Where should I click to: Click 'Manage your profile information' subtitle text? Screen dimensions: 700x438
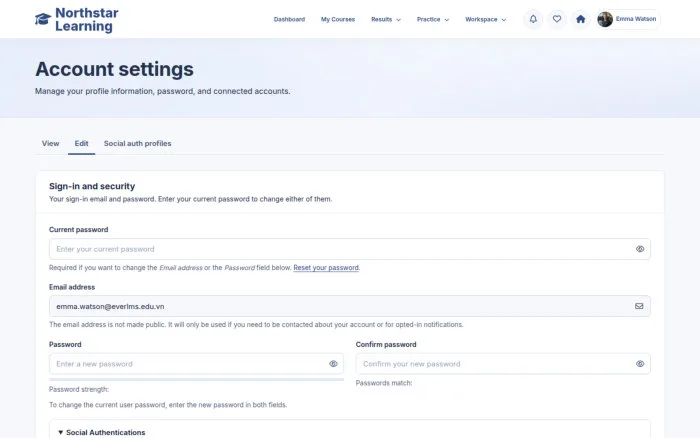tap(162, 91)
